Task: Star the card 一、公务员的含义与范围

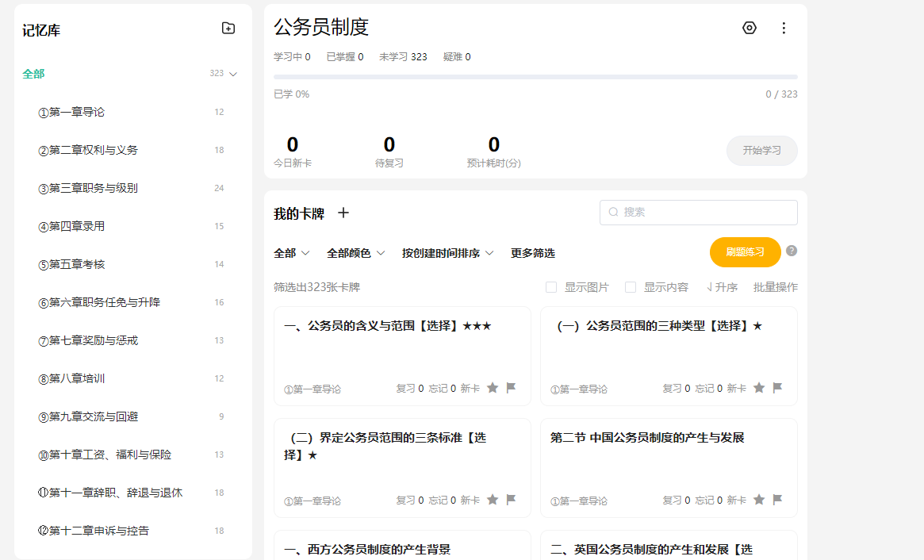Action: (x=493, y=388)
